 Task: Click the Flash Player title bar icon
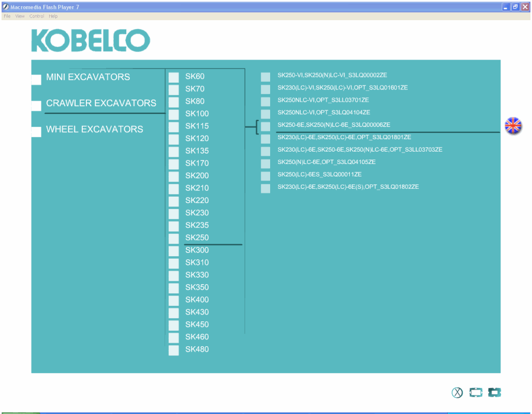(x=6, y=6)
